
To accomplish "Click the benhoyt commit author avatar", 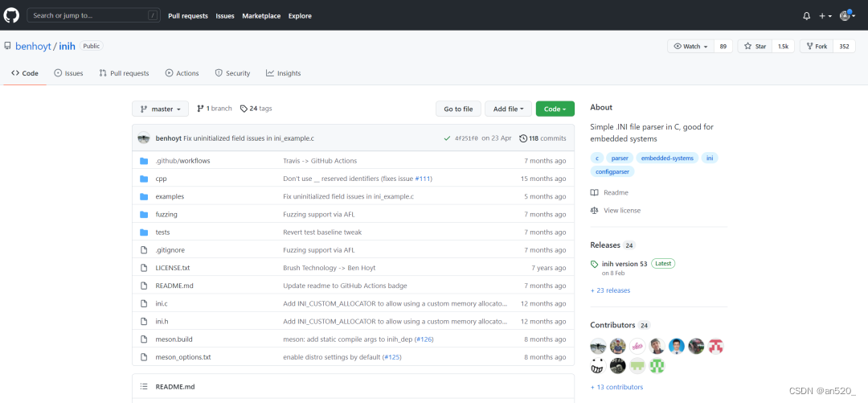I will pyautogui.click(x=144, y=138).
